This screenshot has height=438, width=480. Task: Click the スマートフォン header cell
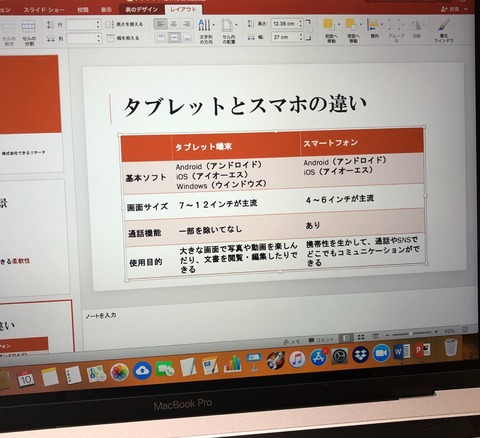point(362,143)
